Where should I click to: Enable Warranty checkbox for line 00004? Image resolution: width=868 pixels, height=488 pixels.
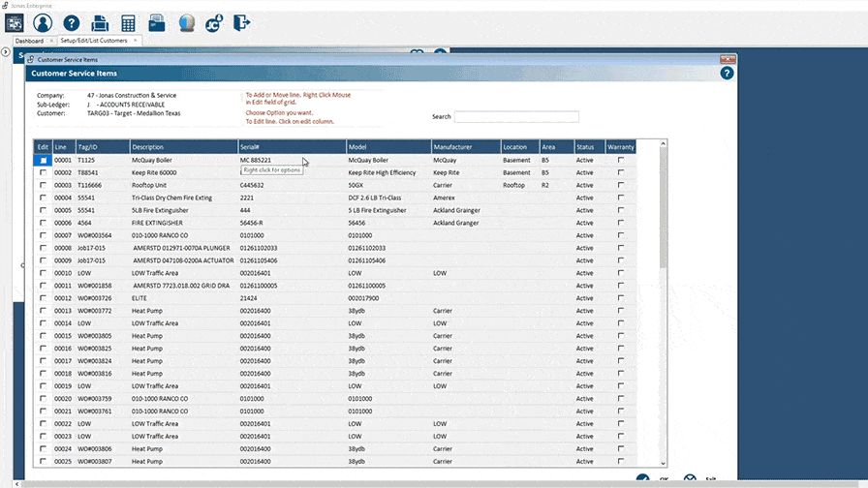tap(621, 198)
